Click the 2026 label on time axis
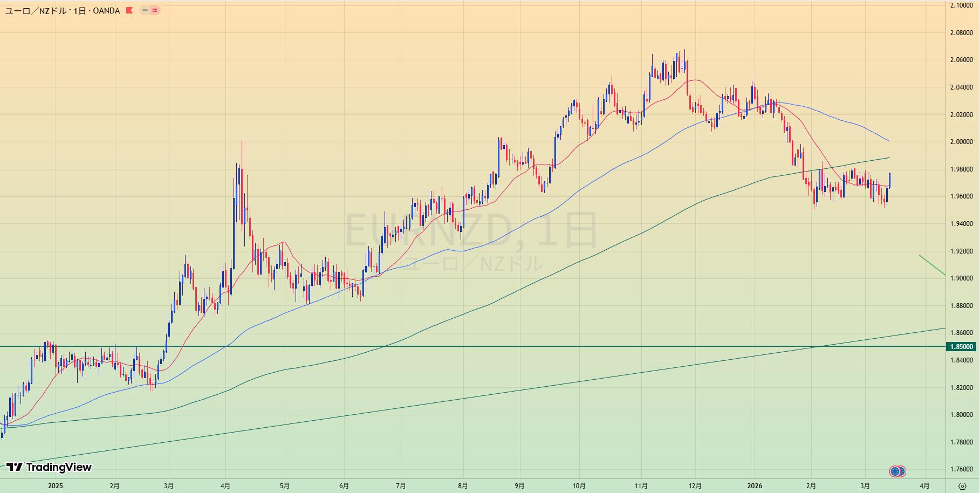The height and width of the screenshot is (493, 980). 755,486
